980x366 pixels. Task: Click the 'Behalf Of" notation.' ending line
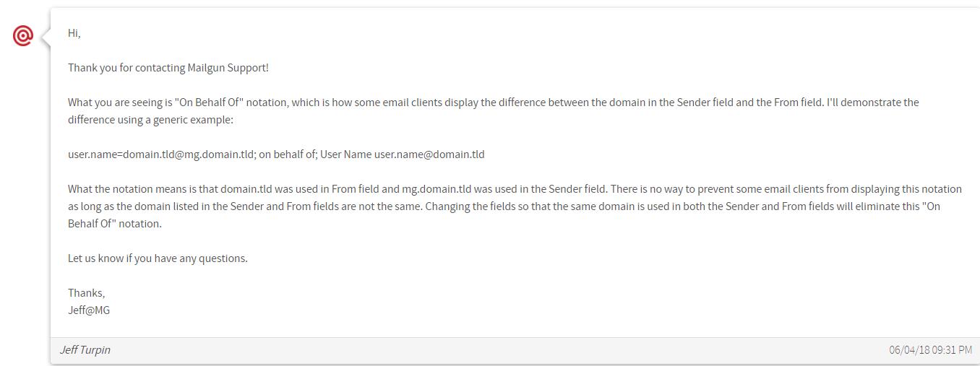115,224
